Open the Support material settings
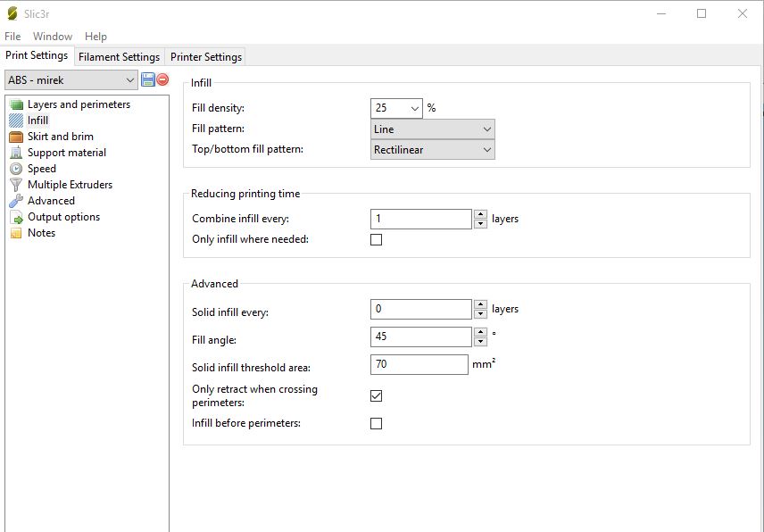This screenshot has width=764, height=532. click(66, 153)
